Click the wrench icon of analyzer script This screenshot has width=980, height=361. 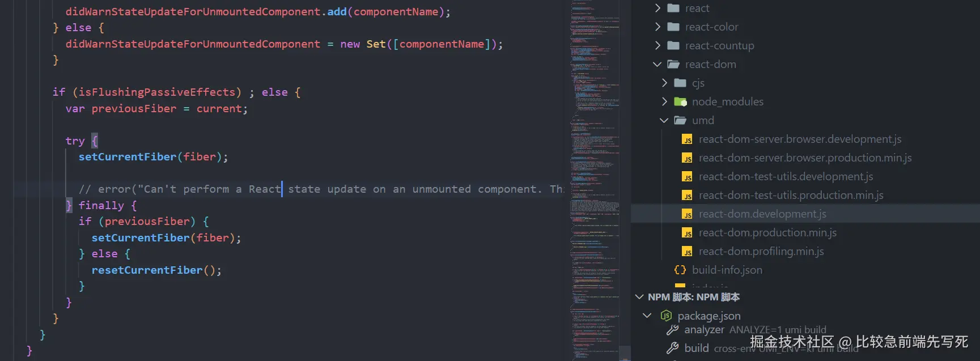click(x=673, y=330)
